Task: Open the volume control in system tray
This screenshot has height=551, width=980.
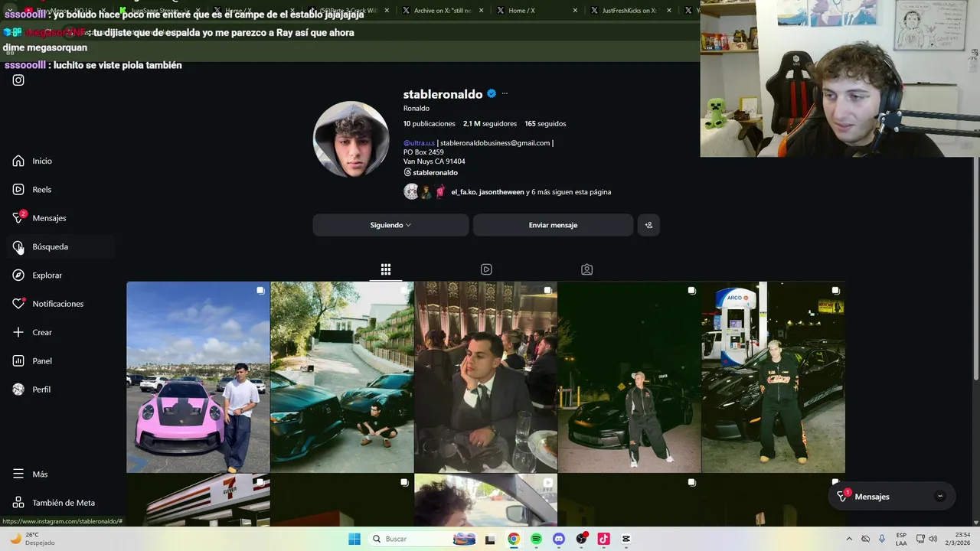Action: pos(933,539)
